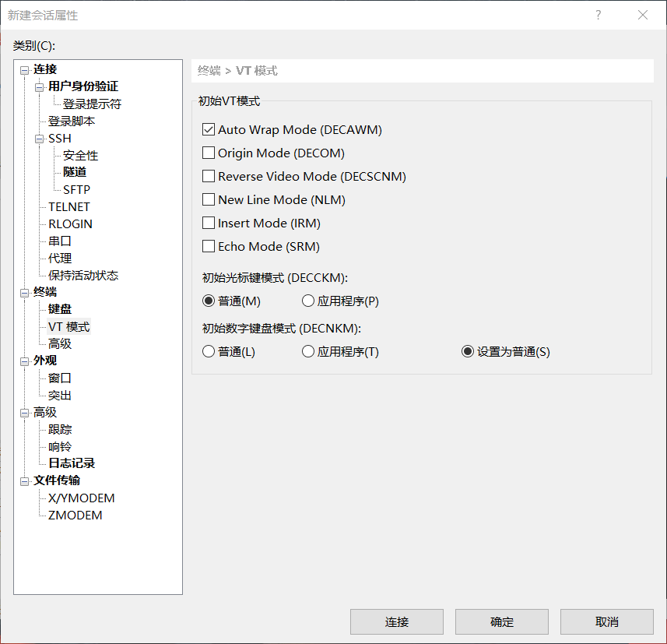Select 登录脚本 category
The image size is (667, 644).
72,121
